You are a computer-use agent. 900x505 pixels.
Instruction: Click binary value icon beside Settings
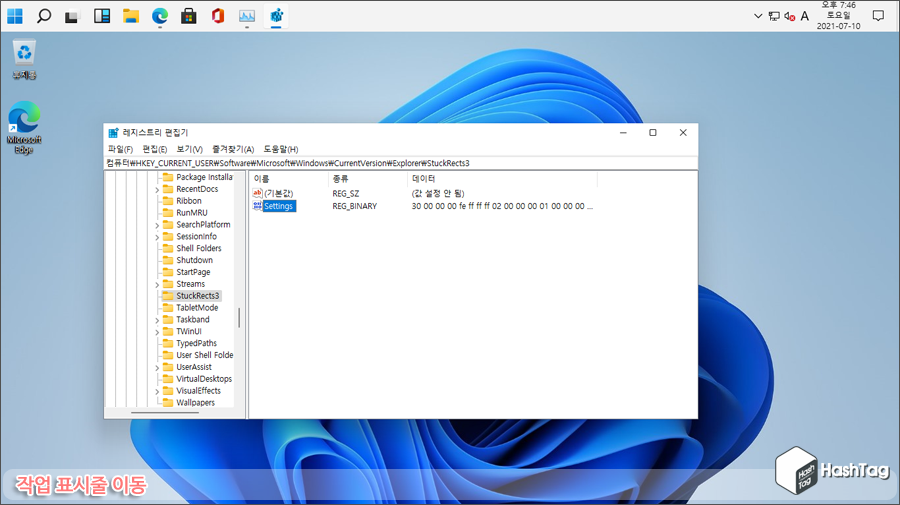point(257,205)
